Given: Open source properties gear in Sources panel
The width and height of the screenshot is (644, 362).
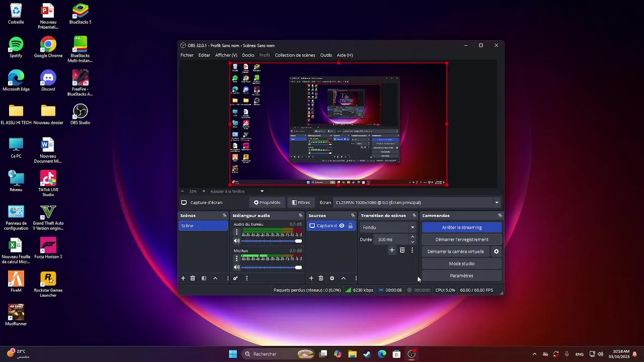Looking at the screenshot, I should [332, 278].
